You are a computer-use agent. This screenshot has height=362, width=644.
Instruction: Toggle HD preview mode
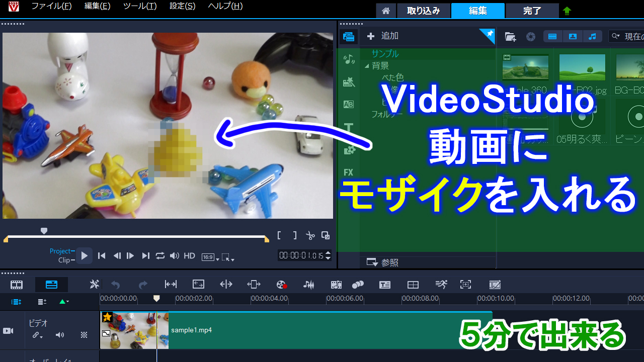[189, 256]
